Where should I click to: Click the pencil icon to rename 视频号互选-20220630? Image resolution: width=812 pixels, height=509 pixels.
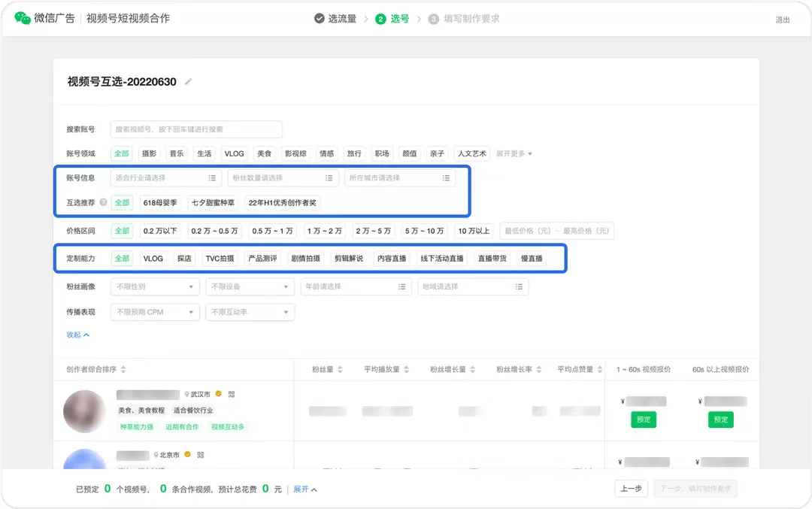pyautogui.click(x=187, y=81)
